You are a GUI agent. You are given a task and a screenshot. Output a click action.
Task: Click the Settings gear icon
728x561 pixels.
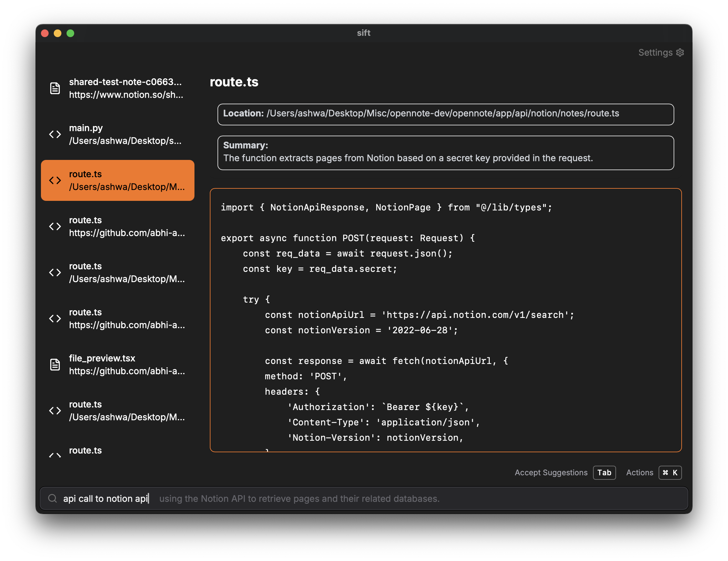pos(680,53)
